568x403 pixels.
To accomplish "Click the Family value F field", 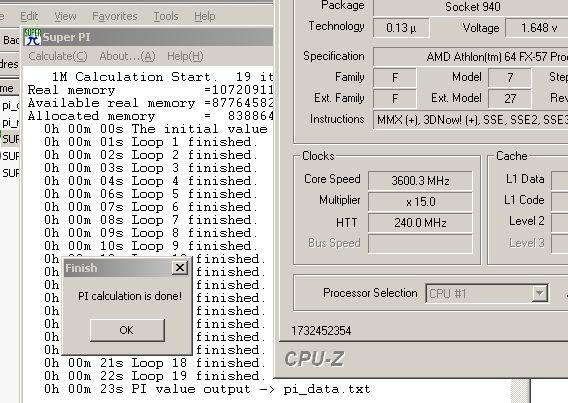I will click(x=395, y=77).
